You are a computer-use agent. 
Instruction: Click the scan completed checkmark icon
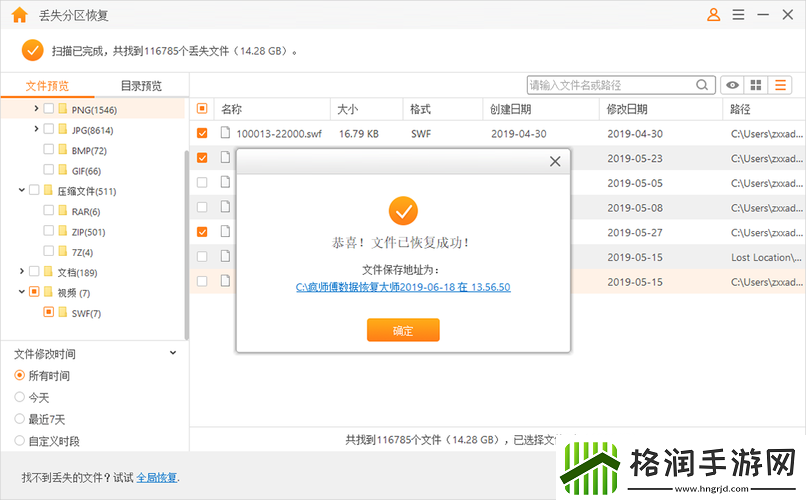32,50
